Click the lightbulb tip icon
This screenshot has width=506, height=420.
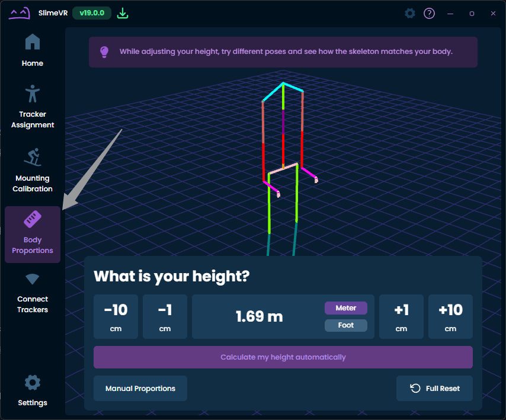(x=104, y=52)
